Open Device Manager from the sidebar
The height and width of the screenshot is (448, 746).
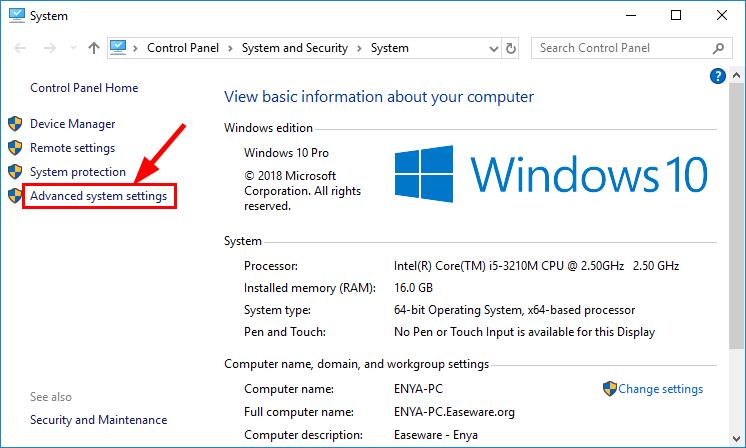point(72,124)
